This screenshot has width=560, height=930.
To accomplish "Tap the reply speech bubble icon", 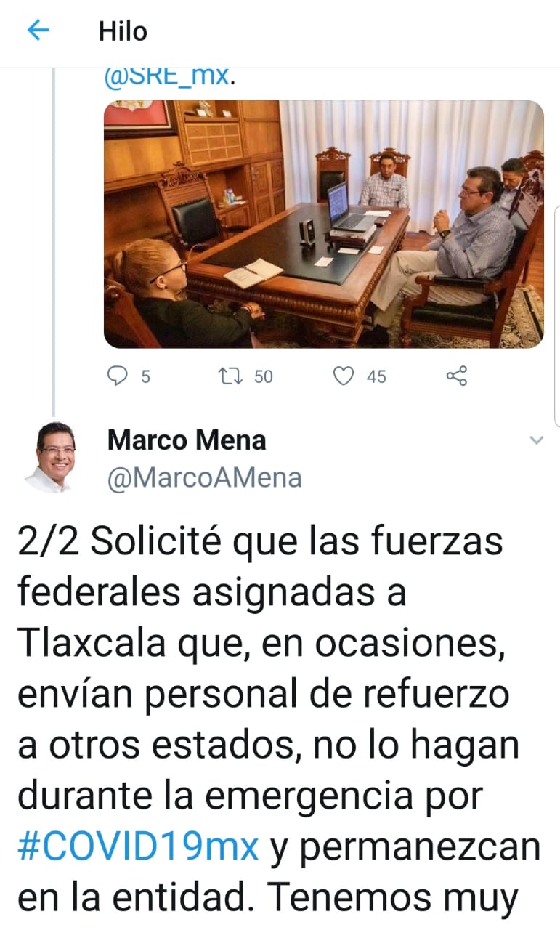I will (x=117, y=376).
